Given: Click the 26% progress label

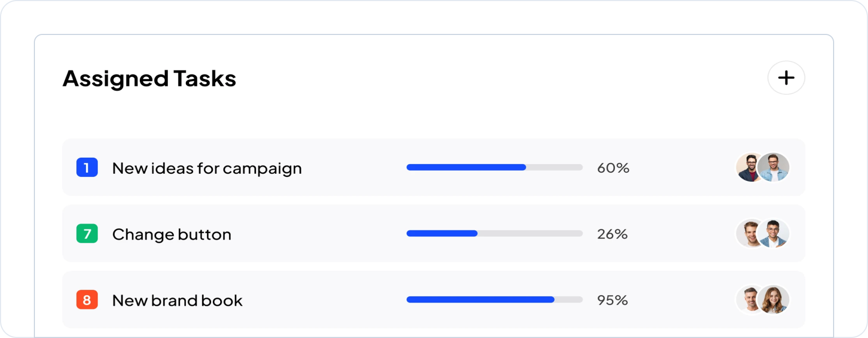Looking at the screenshot, I should pyautogui.click(x=612, y=234).
